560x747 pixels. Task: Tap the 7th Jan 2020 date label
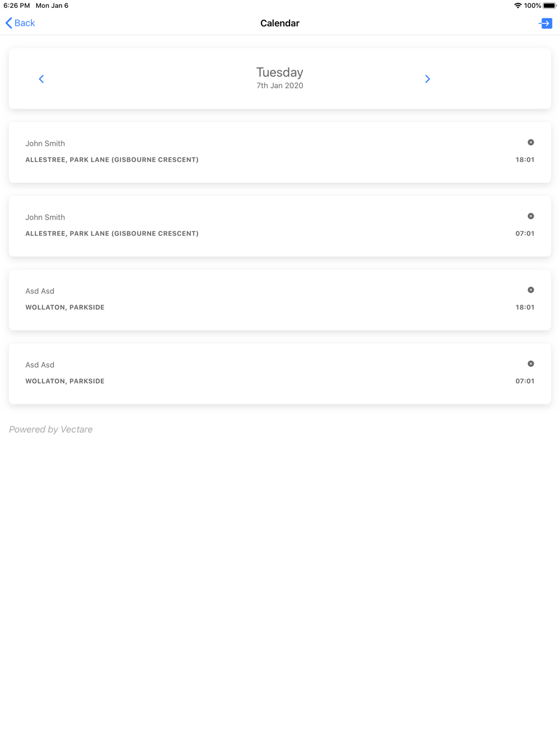point(280,86)
